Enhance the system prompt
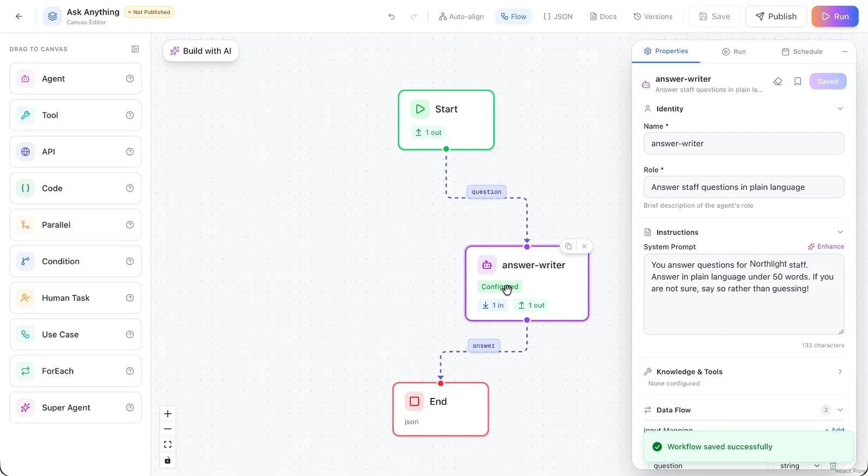868x476 pixels. (826, 246)
